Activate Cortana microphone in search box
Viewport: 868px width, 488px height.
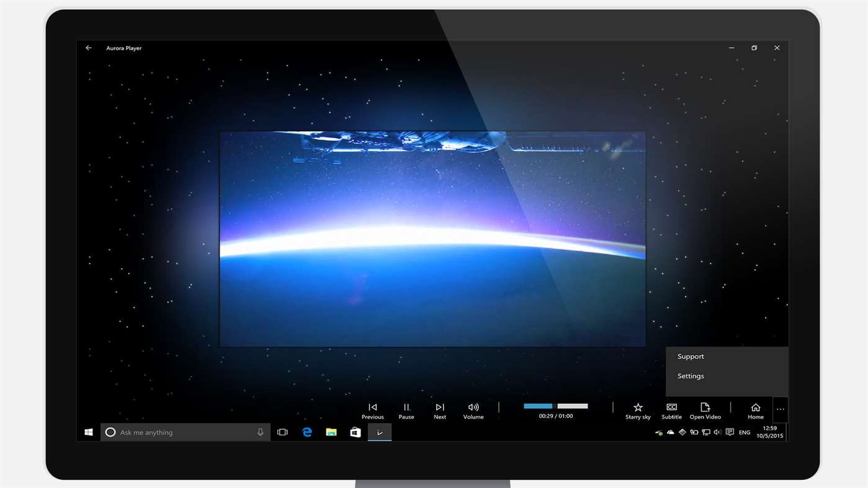(261, 432)
